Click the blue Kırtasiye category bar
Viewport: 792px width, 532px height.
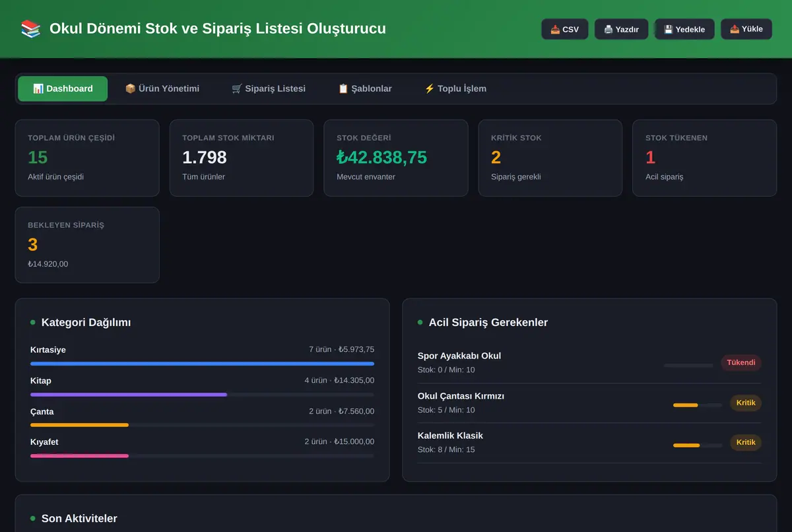(x=202, y=364)
